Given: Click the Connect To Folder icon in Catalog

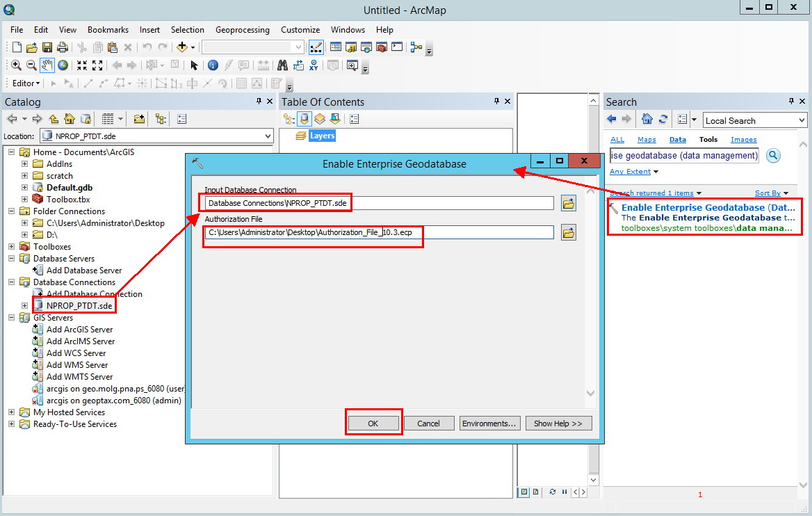Looking at the screenshot, I should [139, 119].
